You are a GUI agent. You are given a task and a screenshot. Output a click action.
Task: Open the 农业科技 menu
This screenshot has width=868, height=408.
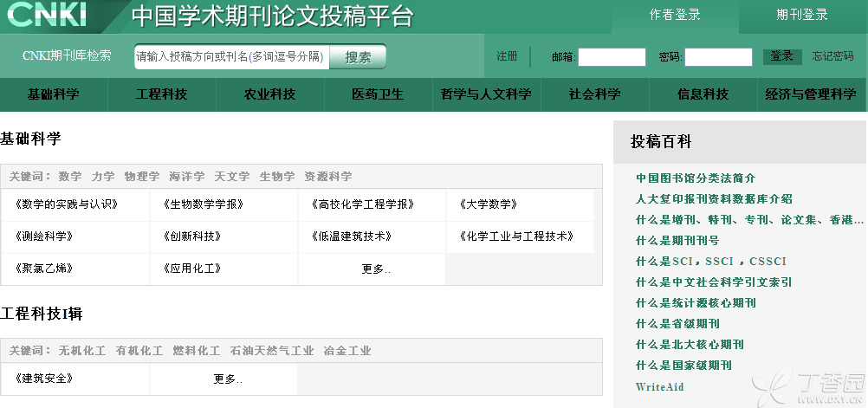coord(270,94)
